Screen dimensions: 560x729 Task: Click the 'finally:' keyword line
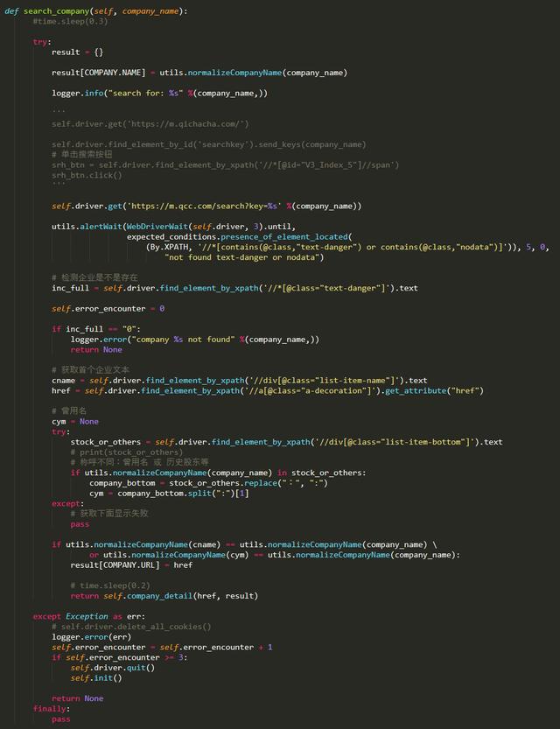coord(52,709)
